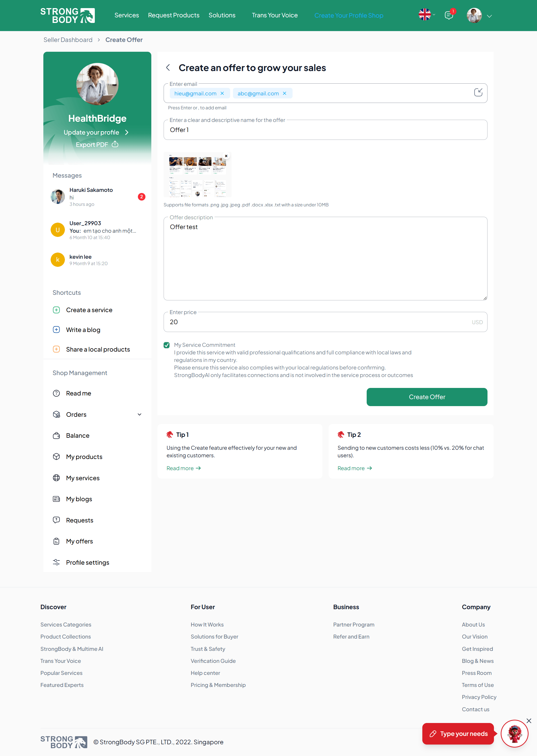Click the back arrow beside Create an offer
537x756 pixels.
pos(168,68)
